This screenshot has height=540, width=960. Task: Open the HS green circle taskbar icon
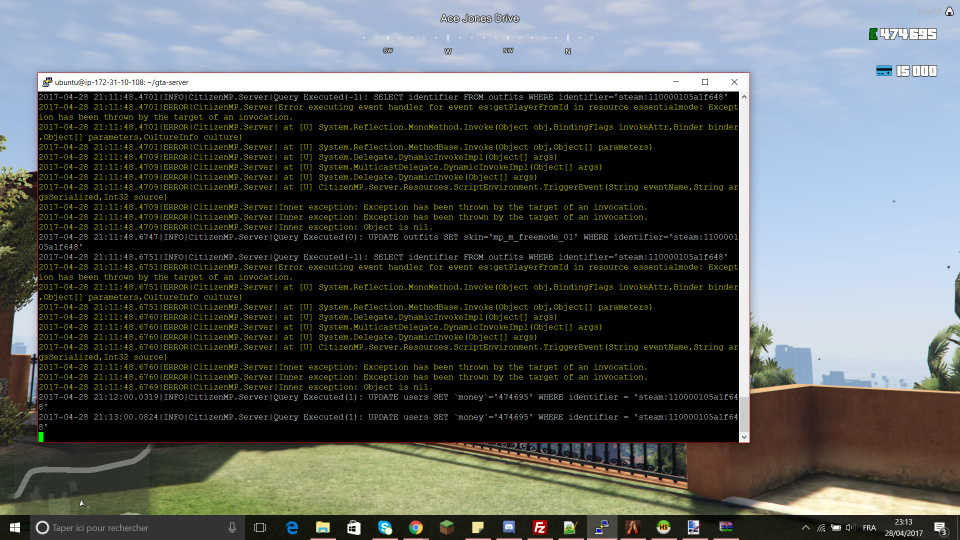pyautogui.click(x=664, y=527)
